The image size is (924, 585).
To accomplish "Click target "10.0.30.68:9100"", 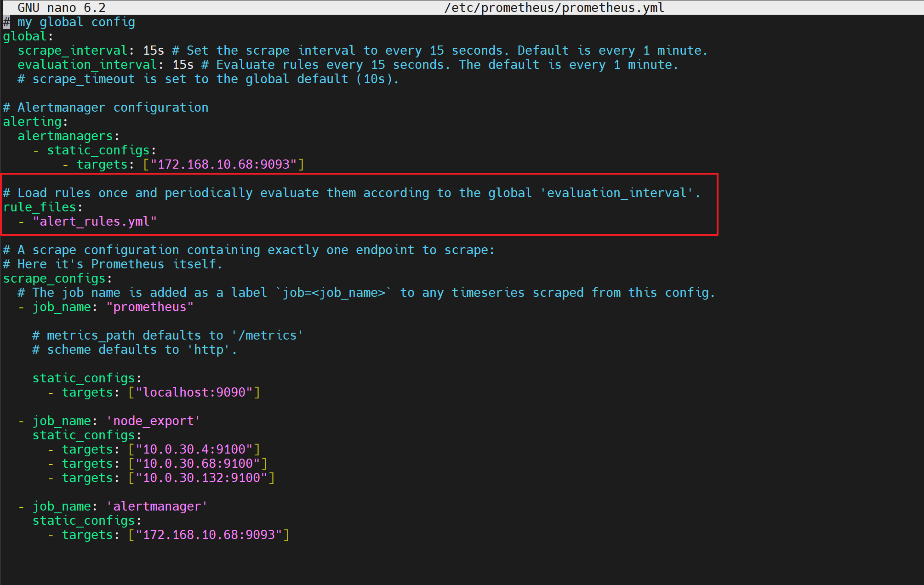I will [x=198, y=464].
